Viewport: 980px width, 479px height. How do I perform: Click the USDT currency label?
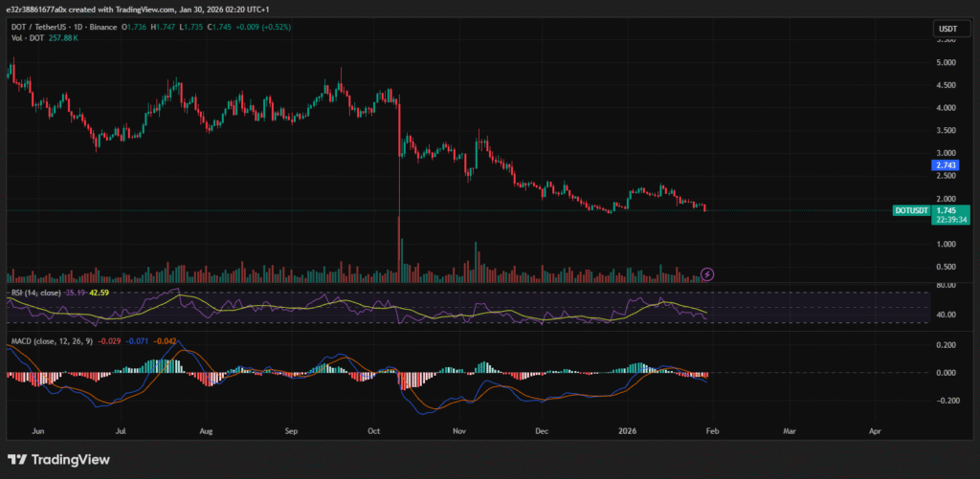[946, 30]
